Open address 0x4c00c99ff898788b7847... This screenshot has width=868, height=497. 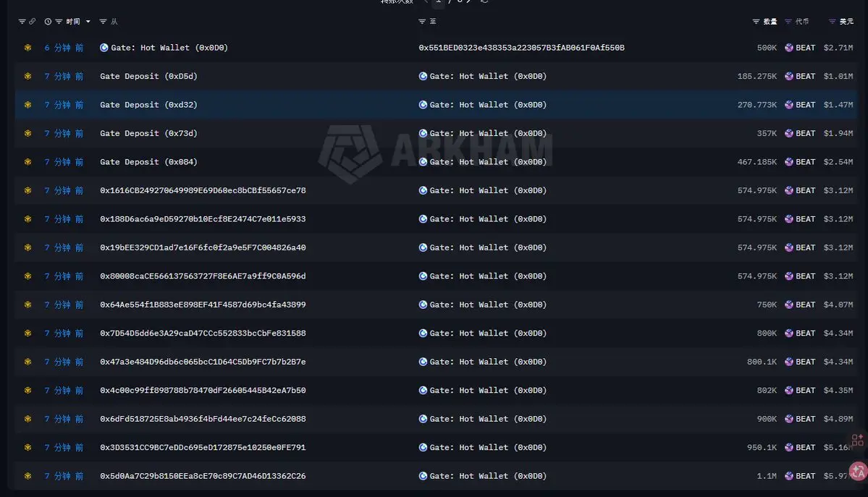[x=203, y=390]
